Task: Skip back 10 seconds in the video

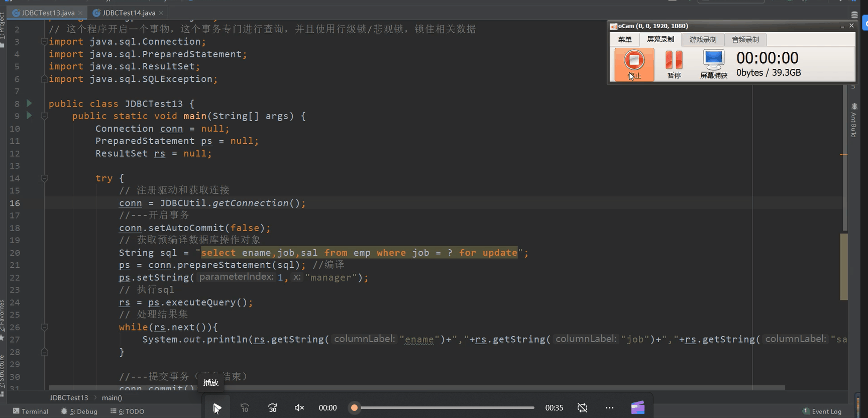Action: point(245,407)
